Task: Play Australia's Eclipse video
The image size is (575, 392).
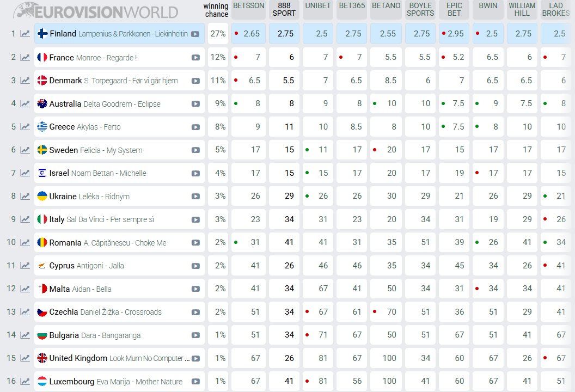Action: tap(195, 104)
